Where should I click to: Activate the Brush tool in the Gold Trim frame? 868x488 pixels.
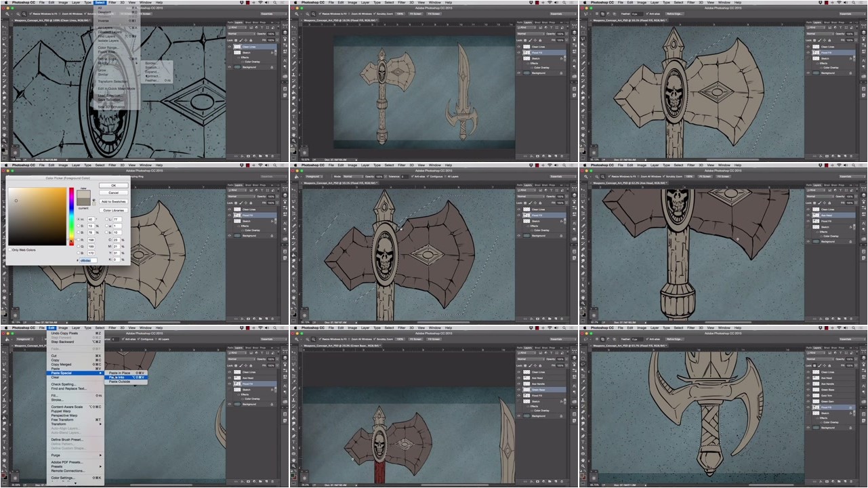click(583, 394)
